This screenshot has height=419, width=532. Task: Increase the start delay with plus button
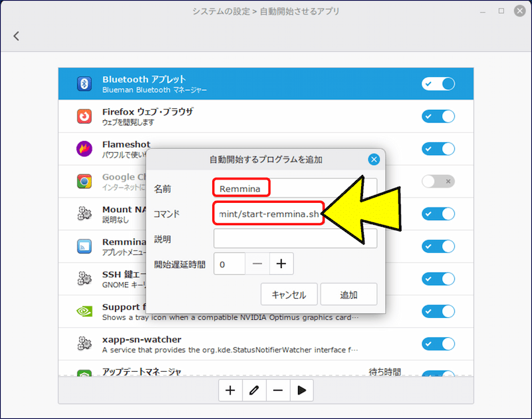[x=281, y=264]
